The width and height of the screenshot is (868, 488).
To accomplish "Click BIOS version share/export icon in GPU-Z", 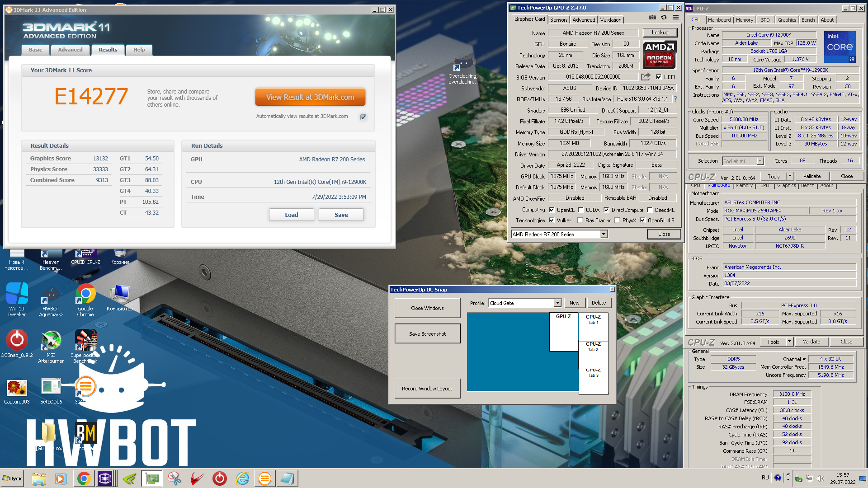I will [x=646, y=77].
